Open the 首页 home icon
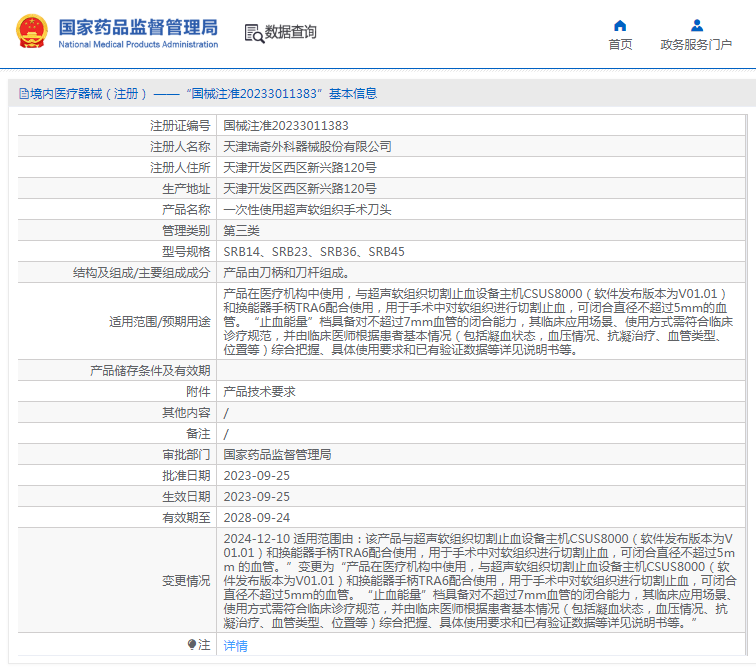The width and height of the screenshot is (756, 668). 620,26
